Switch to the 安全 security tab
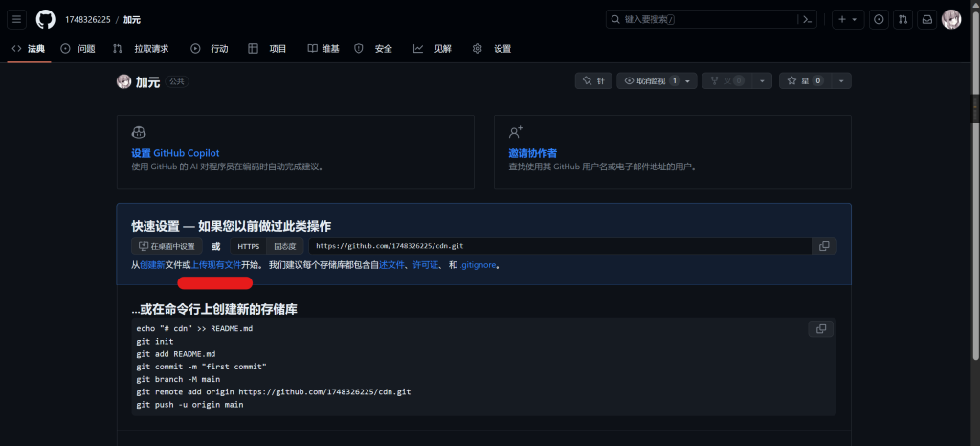 pos(374,49)
